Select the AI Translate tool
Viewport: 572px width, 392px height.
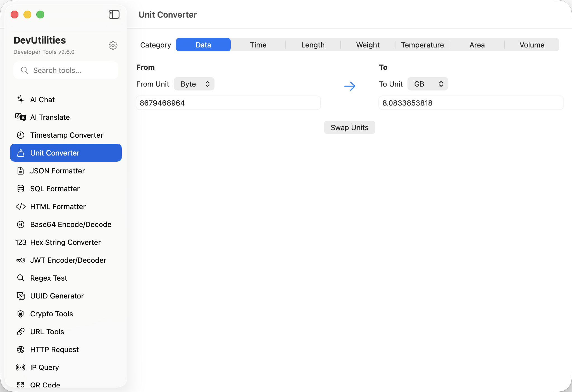[50, 117]
